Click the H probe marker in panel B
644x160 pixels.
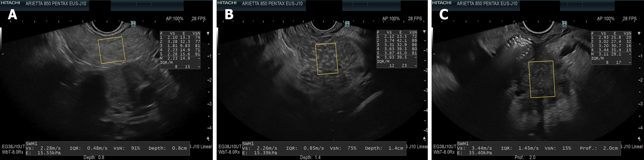(x=347, y=24)
